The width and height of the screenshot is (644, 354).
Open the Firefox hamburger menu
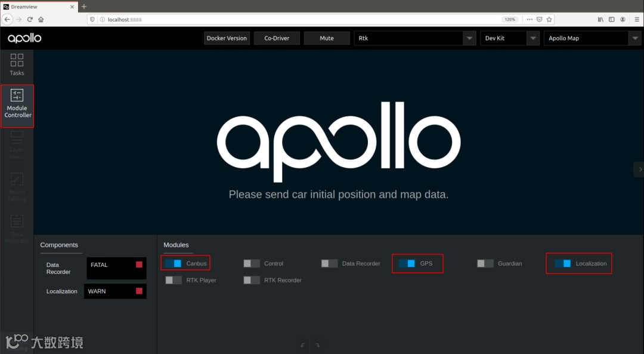(637, 19)
